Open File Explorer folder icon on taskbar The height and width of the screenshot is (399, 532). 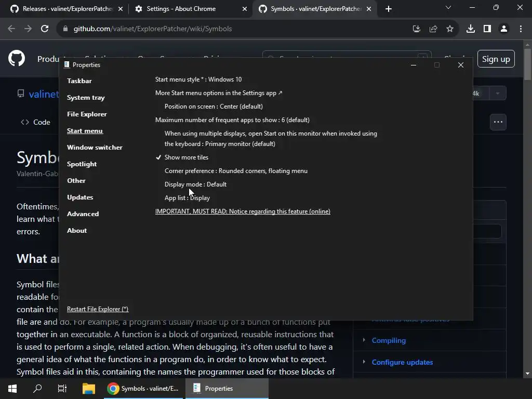pos(88,389)
